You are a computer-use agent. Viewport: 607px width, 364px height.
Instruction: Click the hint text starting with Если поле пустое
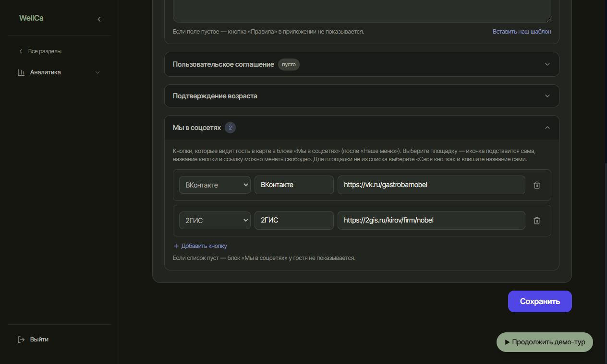[268, 32]
